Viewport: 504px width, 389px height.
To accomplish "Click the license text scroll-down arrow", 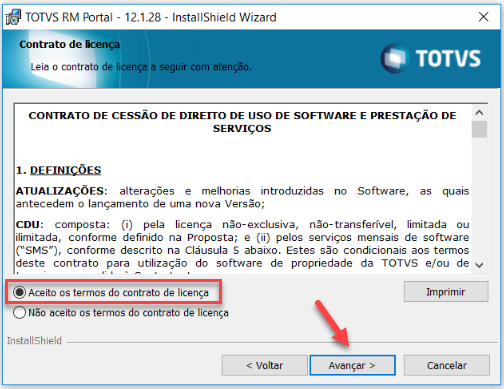I will pyautogui.click(x=479, y=265).
